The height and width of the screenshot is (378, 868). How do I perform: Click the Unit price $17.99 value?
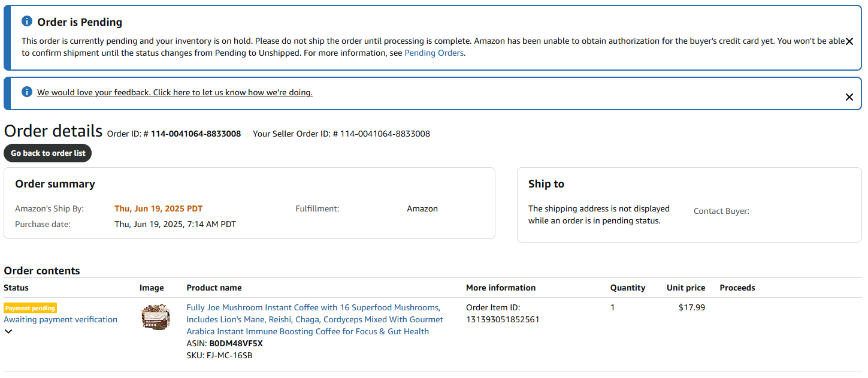click(x=692, y=308)
